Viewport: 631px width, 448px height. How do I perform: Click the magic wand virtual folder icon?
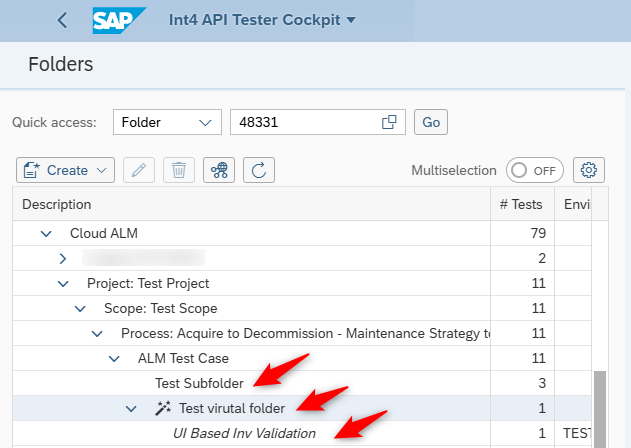click(x=163, y=408)
